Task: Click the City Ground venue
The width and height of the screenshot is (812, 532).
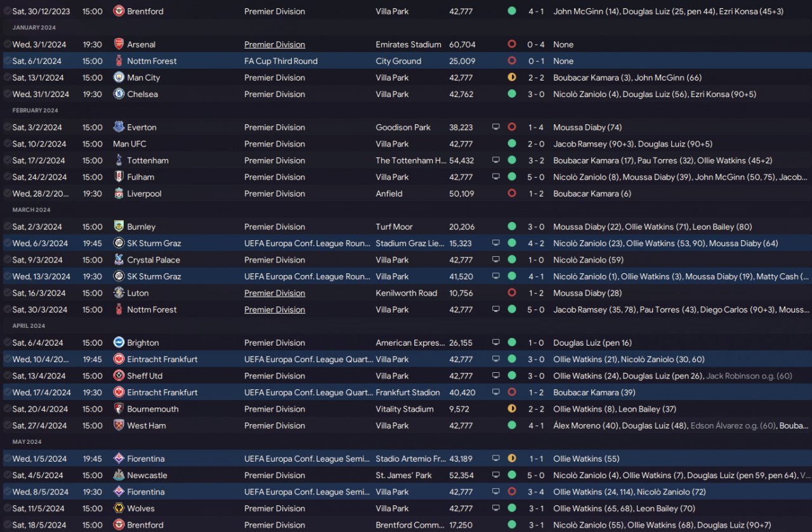Action: [x=398, y=61]
